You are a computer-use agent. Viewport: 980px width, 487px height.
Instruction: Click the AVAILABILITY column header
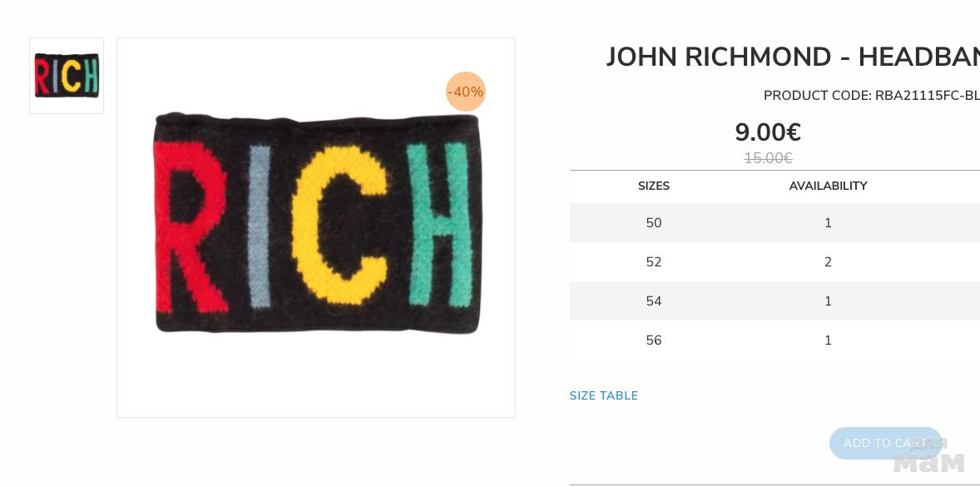point(828,186)
